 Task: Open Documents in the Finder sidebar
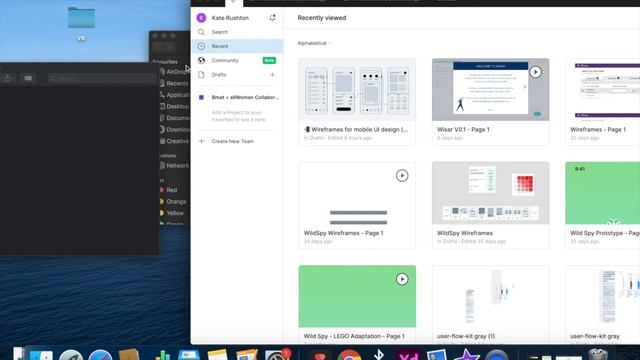click(174, 118)
